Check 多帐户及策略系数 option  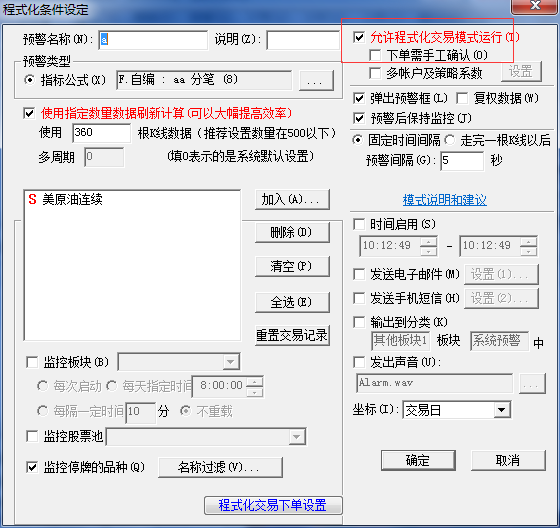(x=375, y=73)
